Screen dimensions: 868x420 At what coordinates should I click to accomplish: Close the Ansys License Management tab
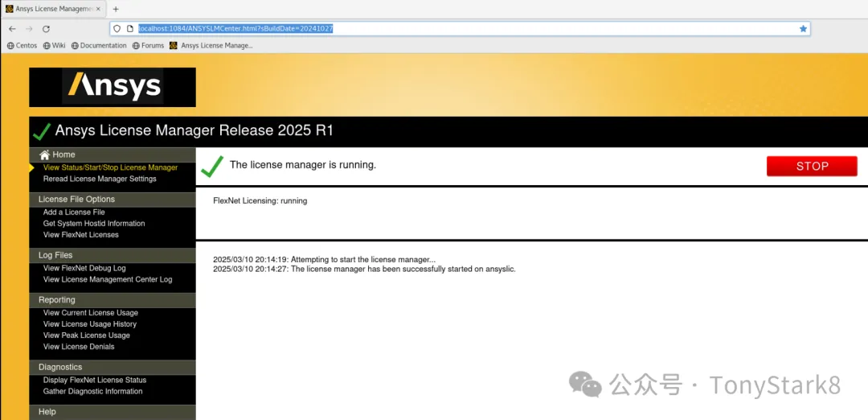[98, 9]
